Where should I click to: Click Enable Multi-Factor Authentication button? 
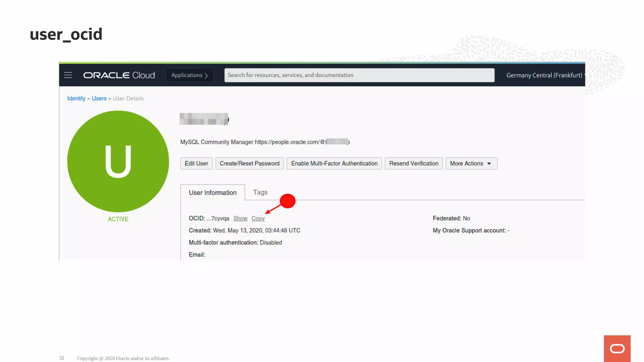click(x=334, y=163)
